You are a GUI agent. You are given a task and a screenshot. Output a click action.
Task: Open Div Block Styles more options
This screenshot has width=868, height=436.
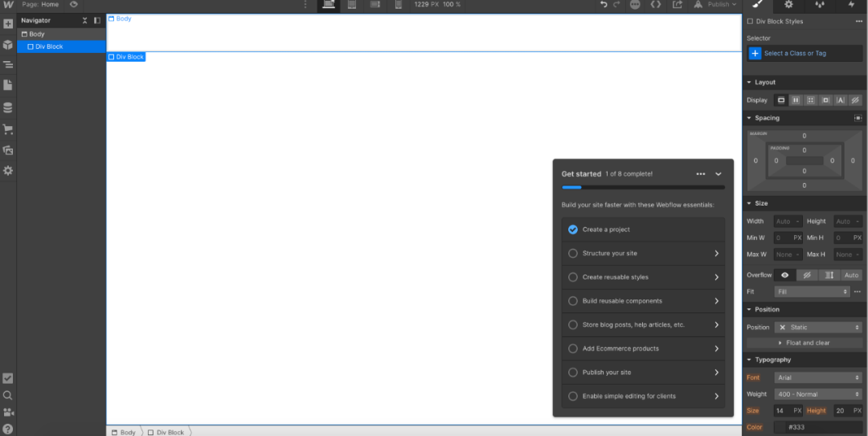point(858,22)
